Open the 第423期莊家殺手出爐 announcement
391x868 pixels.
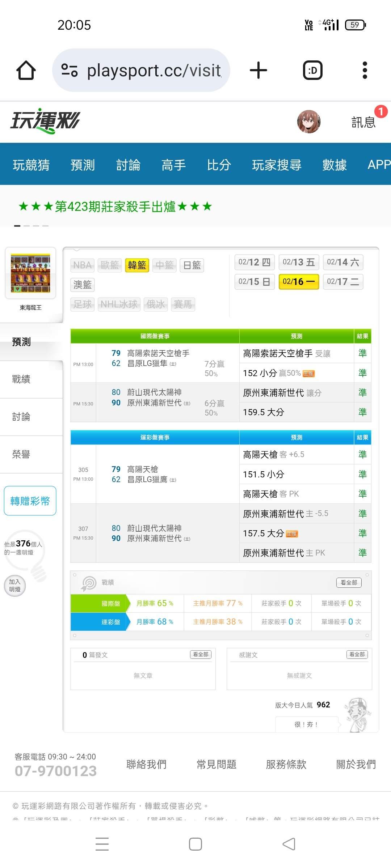(x=115, y=207)
